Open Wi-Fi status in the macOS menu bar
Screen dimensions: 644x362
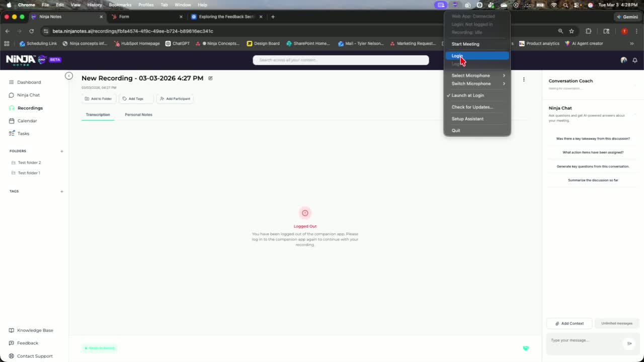point(554,5)
